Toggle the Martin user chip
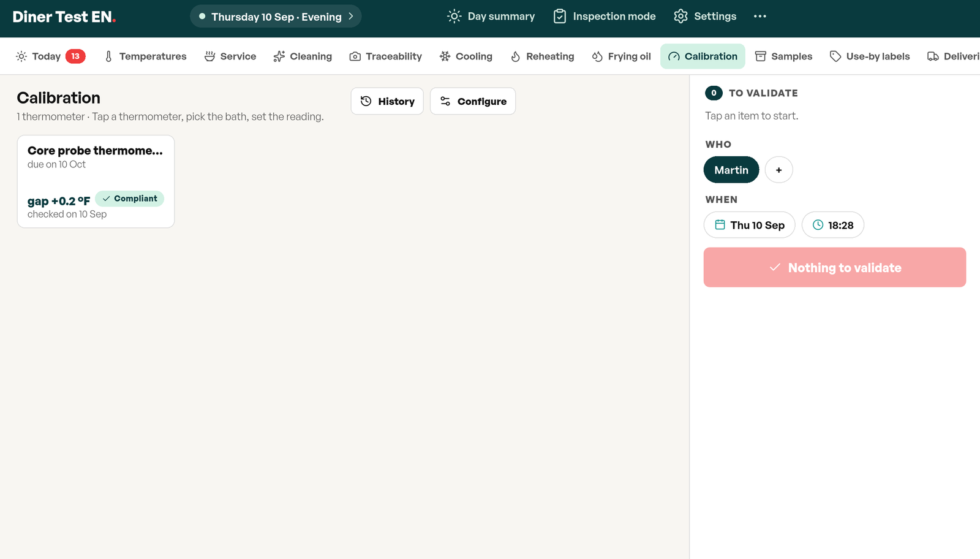This screenshot has width=980, height=559. (731, 170)
